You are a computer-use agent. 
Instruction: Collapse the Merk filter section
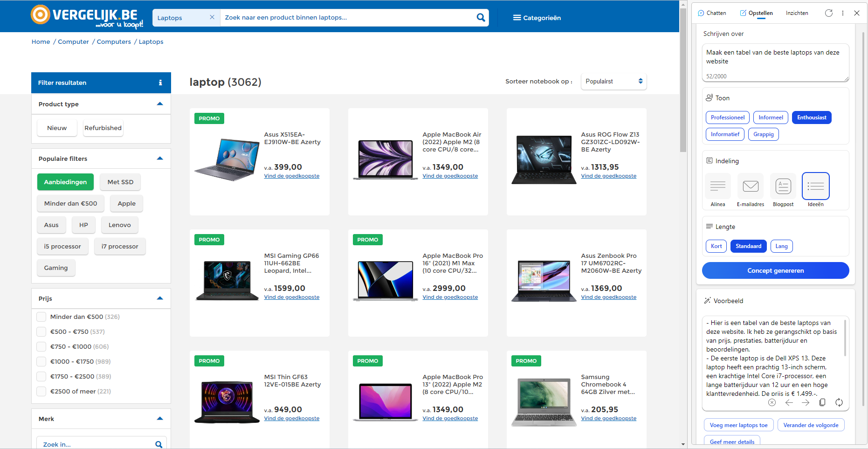click(160, 419)
